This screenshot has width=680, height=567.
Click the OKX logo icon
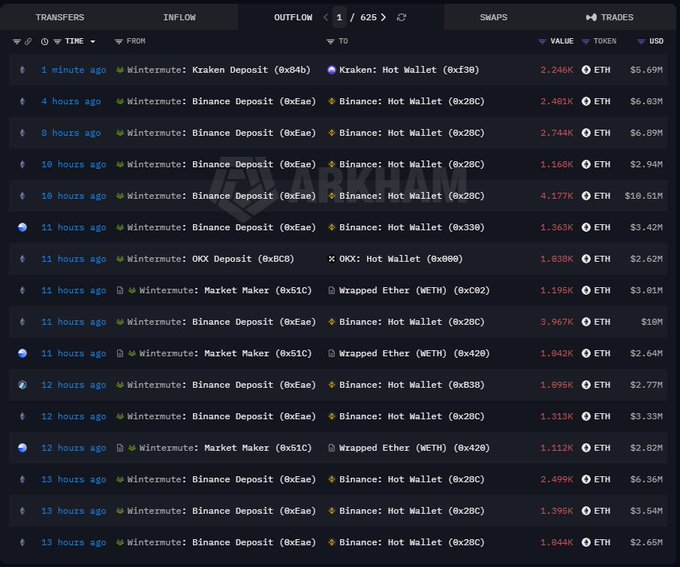click(331, 259)
